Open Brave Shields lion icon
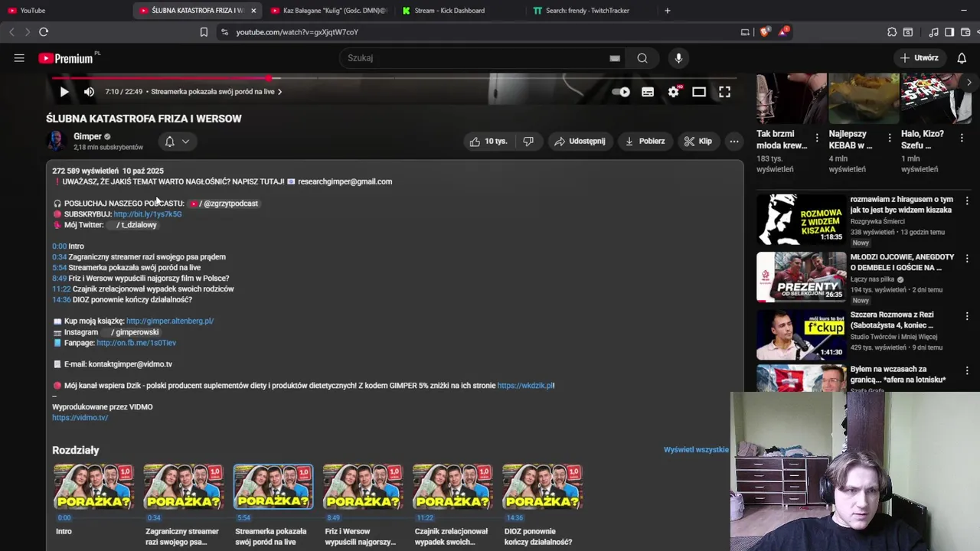 coord(765,32)
